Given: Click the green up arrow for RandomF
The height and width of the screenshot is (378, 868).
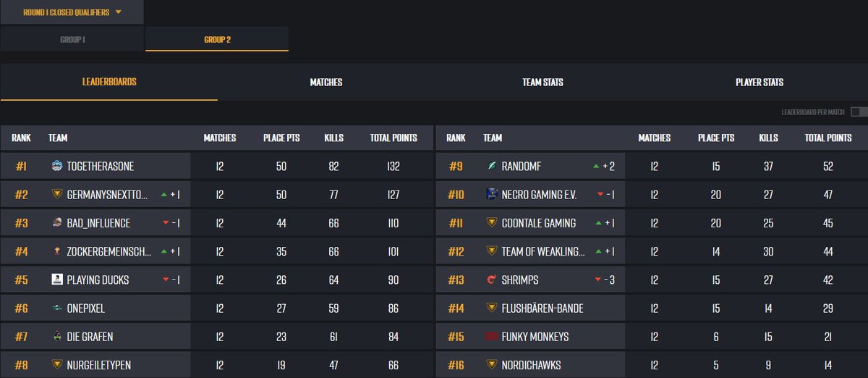Looking at the screenshot, I should click(x=595, y=166).
